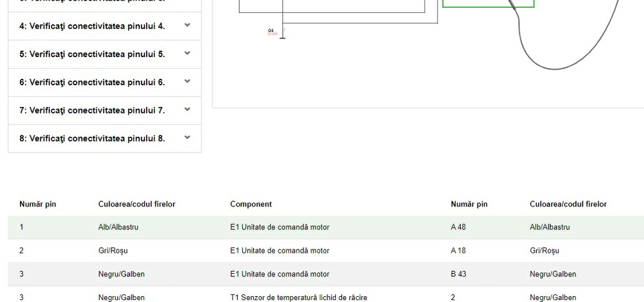Screen dimensions: 644x302
Task: Open the step 6 chevron arrow
Action: pos(187,82)
